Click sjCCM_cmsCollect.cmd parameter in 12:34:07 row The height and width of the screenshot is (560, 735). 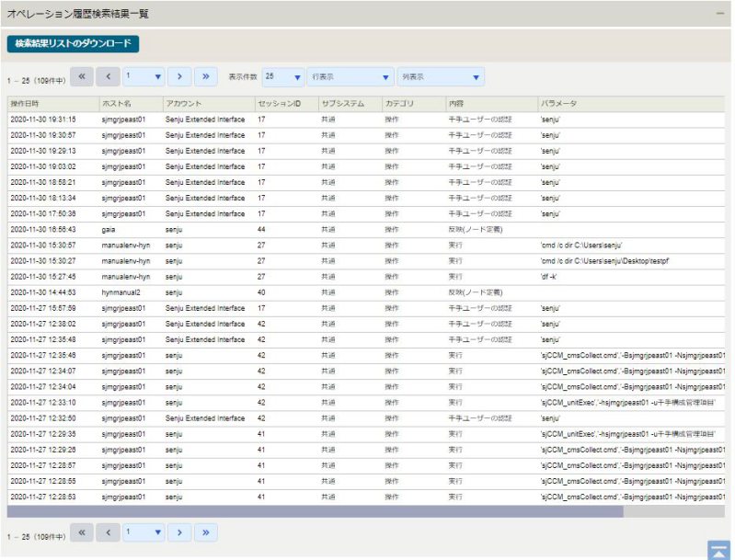(x=632, y=371)
